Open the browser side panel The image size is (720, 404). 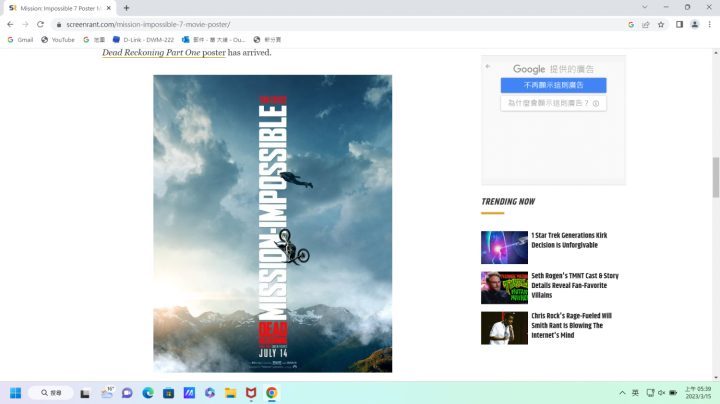pyautogui.click(x=679, y=24)
